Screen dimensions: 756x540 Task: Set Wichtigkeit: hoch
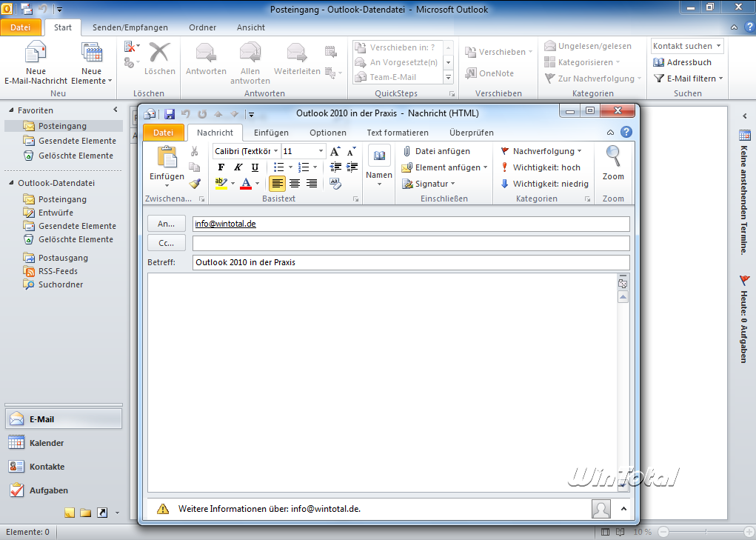coord(541,167)
